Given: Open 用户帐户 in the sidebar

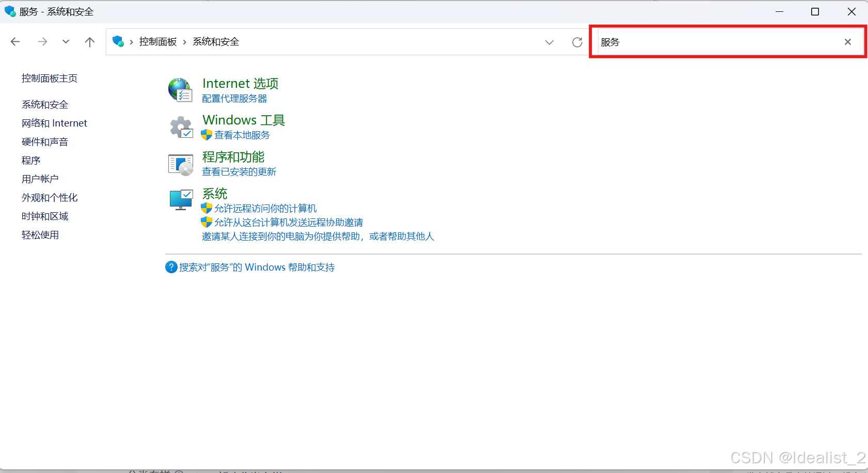Looking at the screenshot, I should pos(40,179).
